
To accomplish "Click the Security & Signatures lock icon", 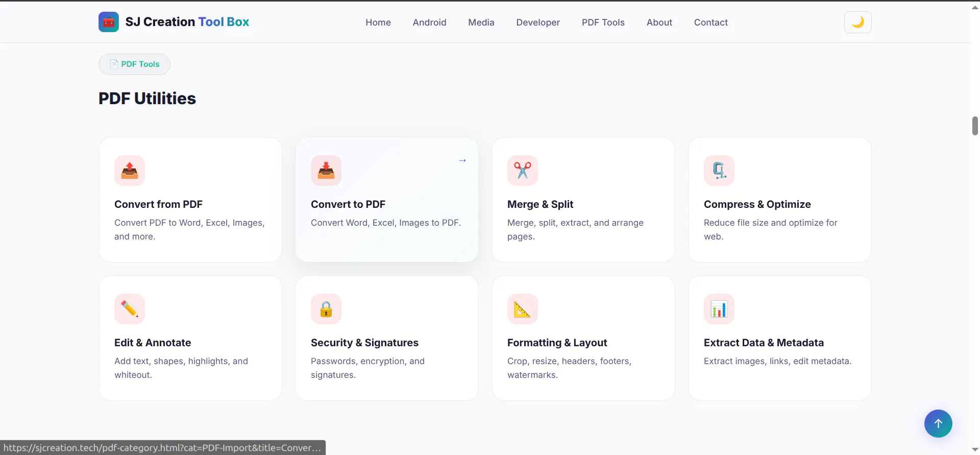I will pos(326,309).
